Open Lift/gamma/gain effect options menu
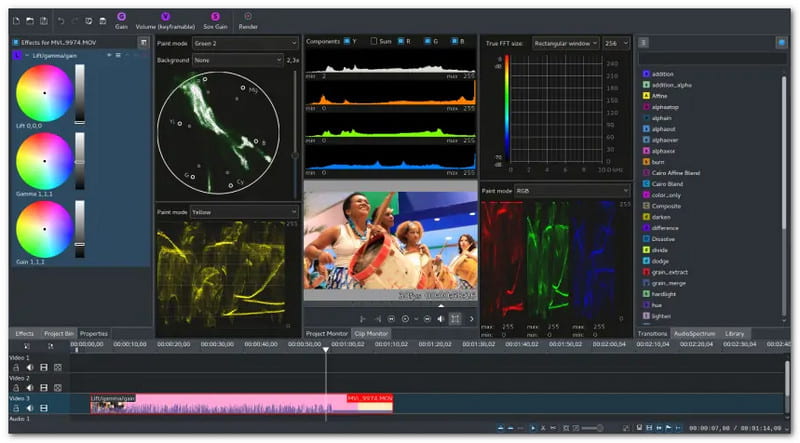The image size is (800, 443). click(x=118, y=55)
